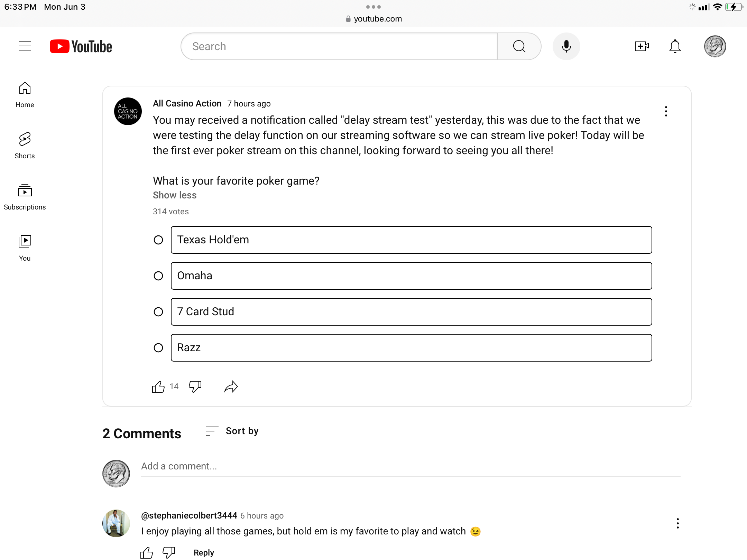
Task: Start voice search with microphone icon
Action: pyautogui.click(x=566, y=46)
